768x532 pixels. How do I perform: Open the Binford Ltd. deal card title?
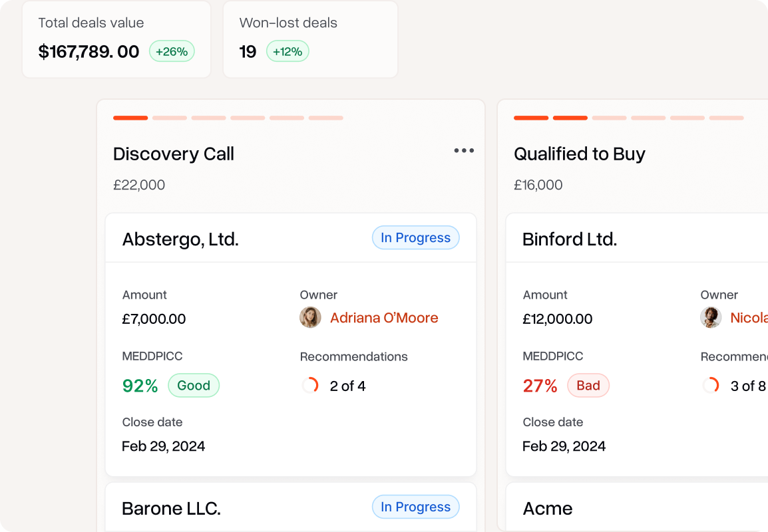570,239
